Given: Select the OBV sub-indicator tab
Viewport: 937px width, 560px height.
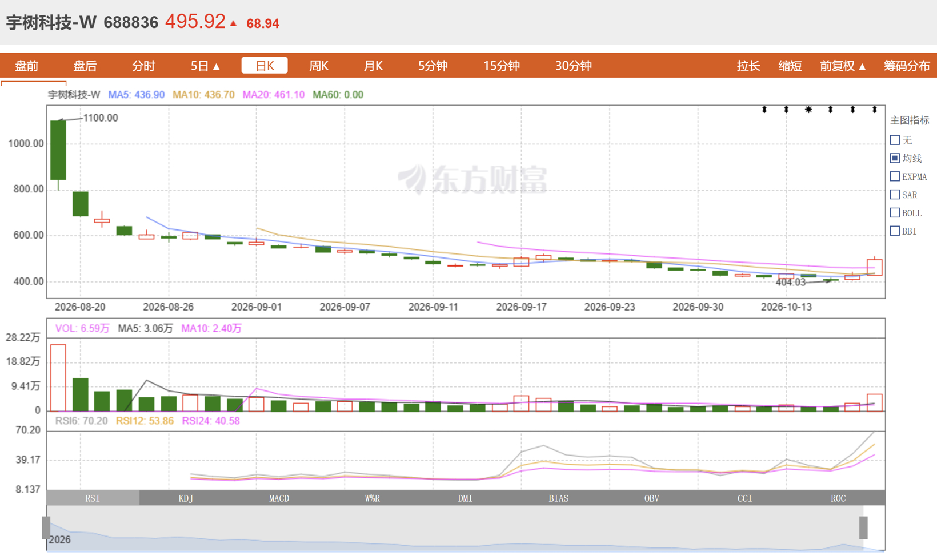Looking at the screenshot, I should [652, 498].
